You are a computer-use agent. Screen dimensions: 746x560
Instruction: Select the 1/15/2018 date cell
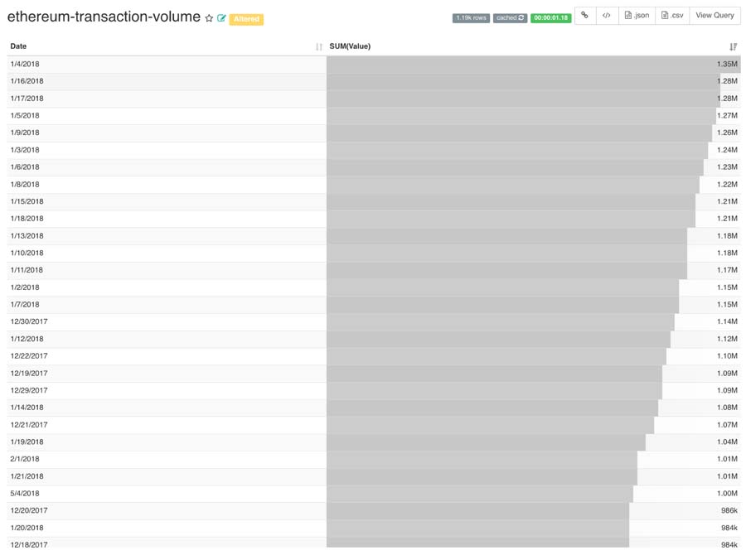tap(167, 201)
